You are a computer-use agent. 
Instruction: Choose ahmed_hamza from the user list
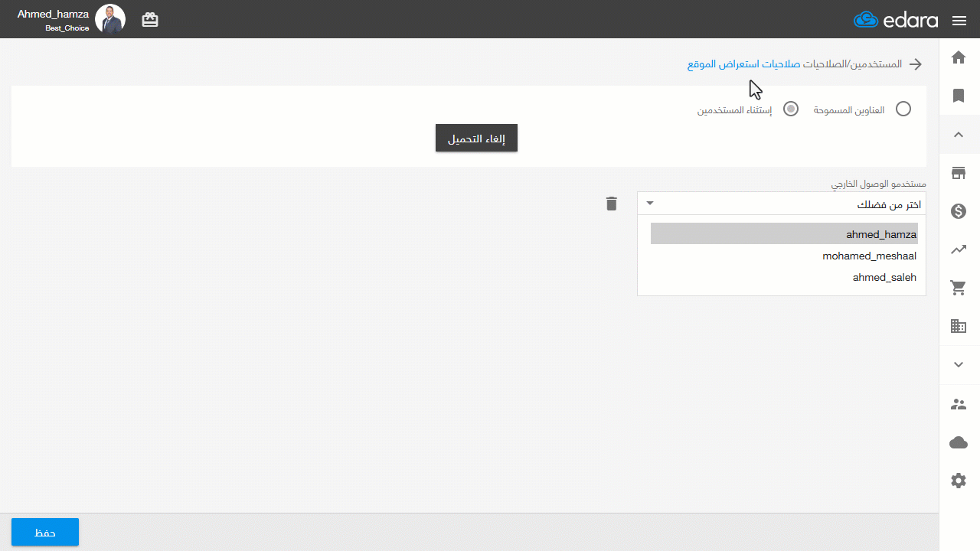[x=784, y=234]
